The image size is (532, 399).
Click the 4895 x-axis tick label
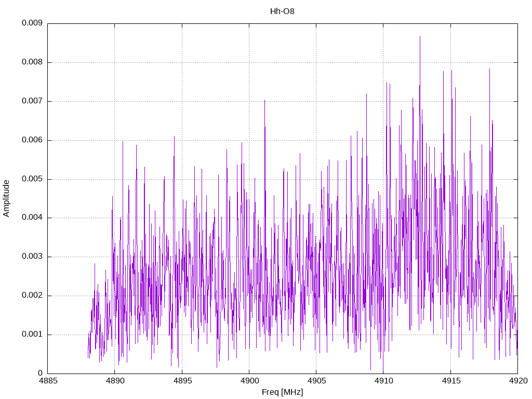tap(182, 381)
